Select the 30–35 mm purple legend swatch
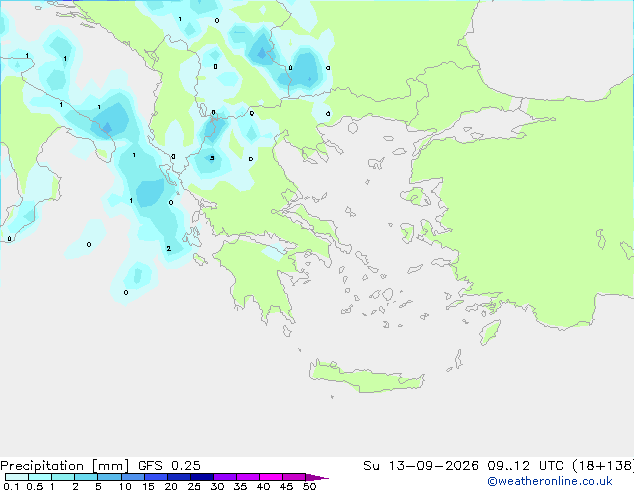Image resolution: width=634 pixels, height=490 pixels. click(225, 477)
